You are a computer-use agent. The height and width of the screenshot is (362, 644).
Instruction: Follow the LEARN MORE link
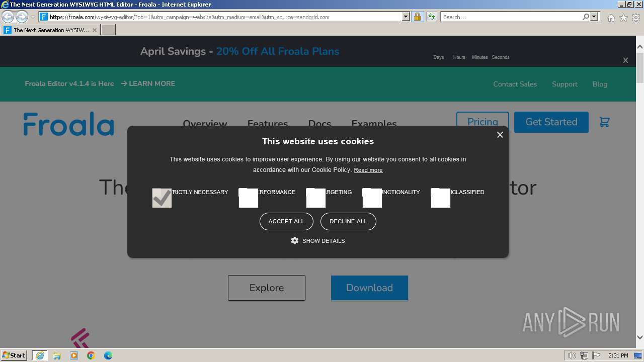click(148, 84)
